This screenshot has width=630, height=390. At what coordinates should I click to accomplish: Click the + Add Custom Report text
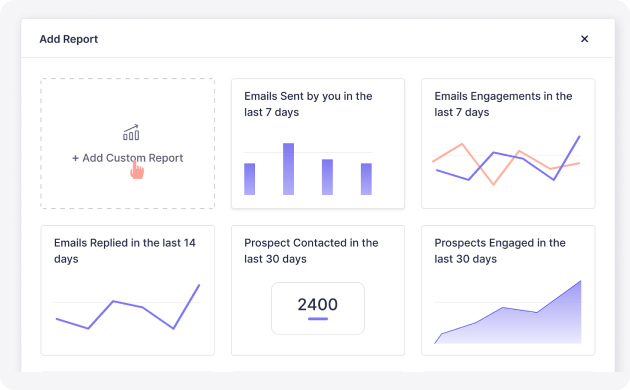point(127,158)
